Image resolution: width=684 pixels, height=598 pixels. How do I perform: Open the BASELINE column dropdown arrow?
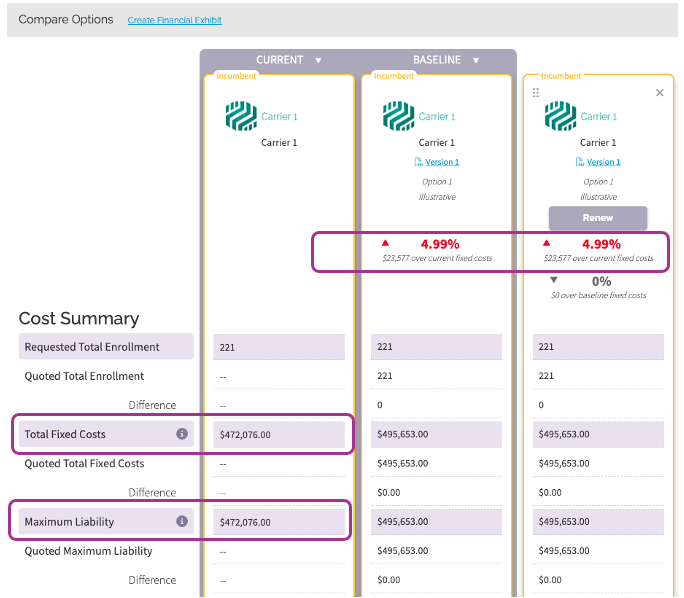click(476, 60)
